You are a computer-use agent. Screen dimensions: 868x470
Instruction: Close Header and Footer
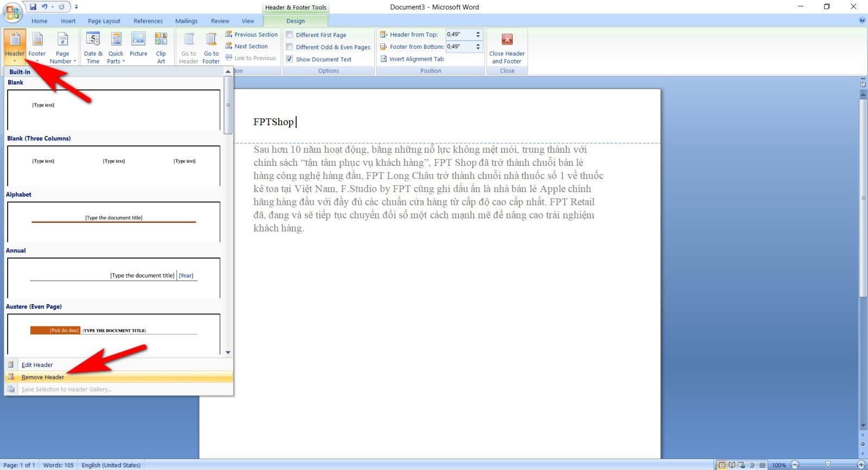[x=507, y=48]
